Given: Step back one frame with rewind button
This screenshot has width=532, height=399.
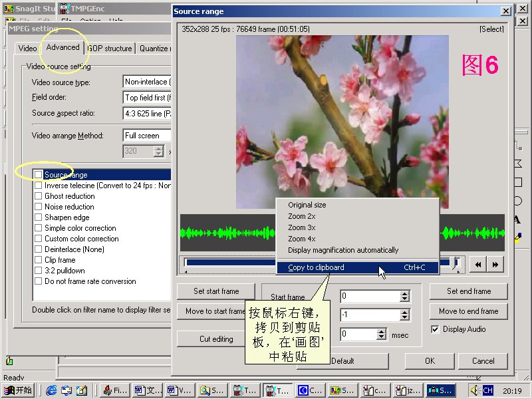Looking at the screenshot, I should pos(477,264).
